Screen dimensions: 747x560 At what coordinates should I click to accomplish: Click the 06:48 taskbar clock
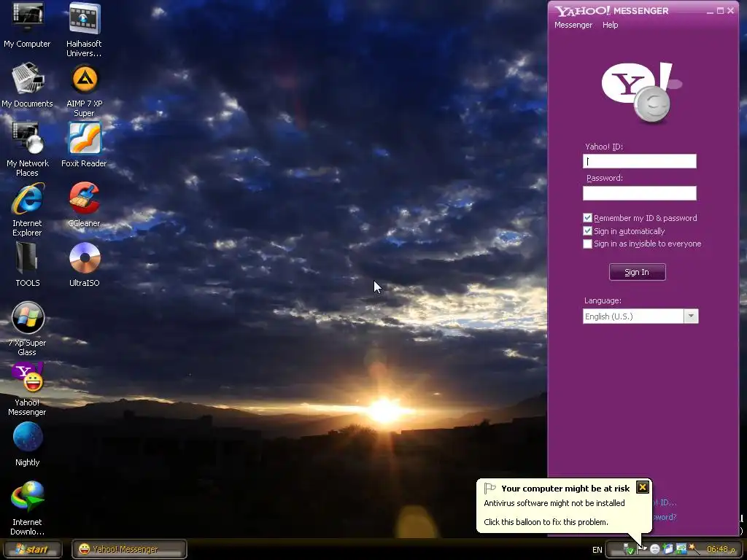click(721, 550)
